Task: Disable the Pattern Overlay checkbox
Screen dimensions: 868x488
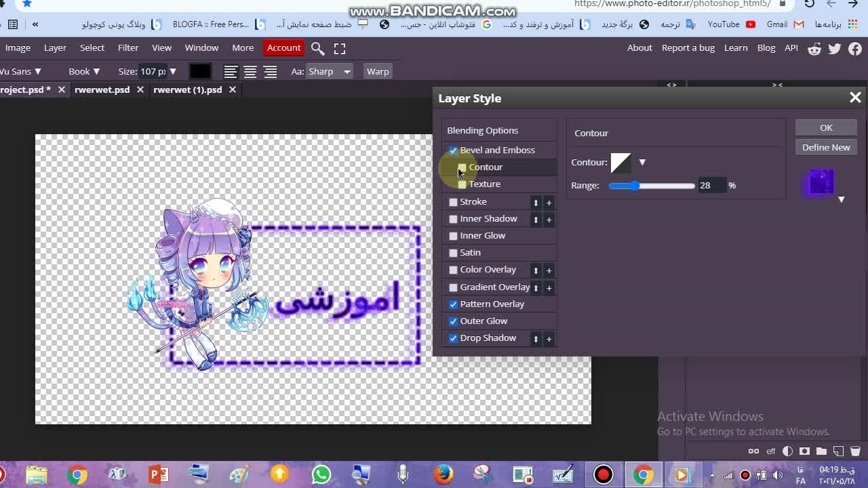Action: click(453, 304)
